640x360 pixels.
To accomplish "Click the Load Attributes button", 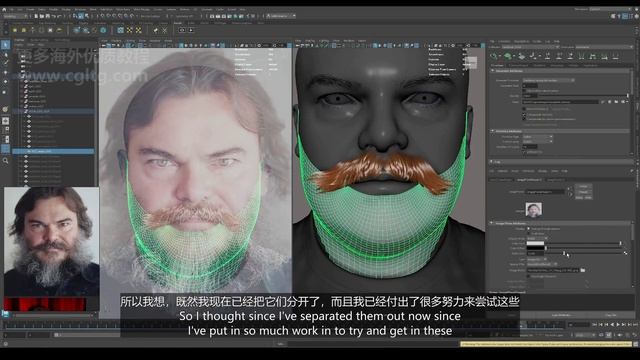I will point(561,315).
